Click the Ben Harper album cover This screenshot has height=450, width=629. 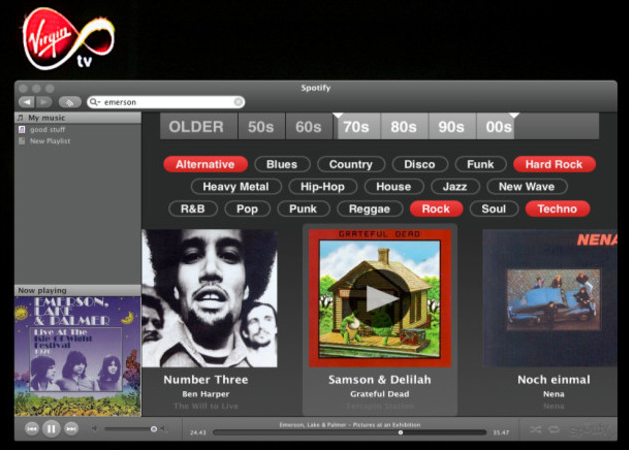(x=209, y=298)
